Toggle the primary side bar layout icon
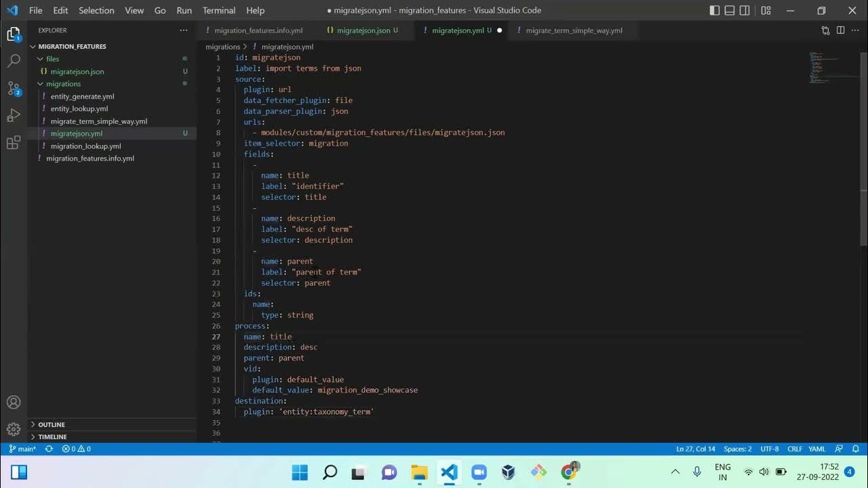868x488 pixels. coord(715,10)
